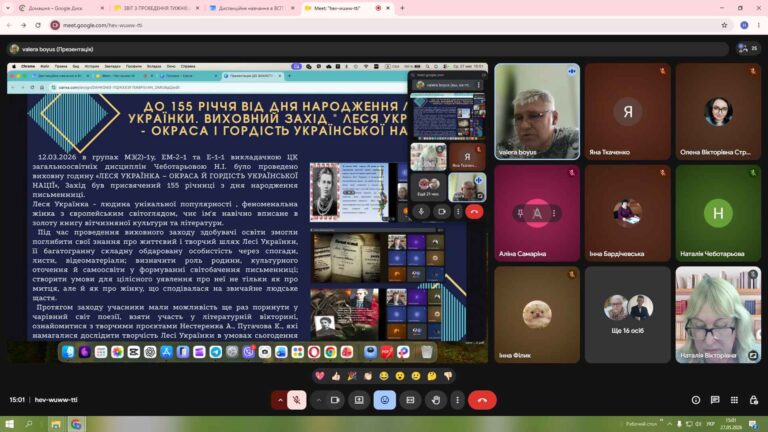This screenshot has width=768, height=432.
Task: Send the laughing face reaction
Action: pyautogui.click(x=384, y=376)
